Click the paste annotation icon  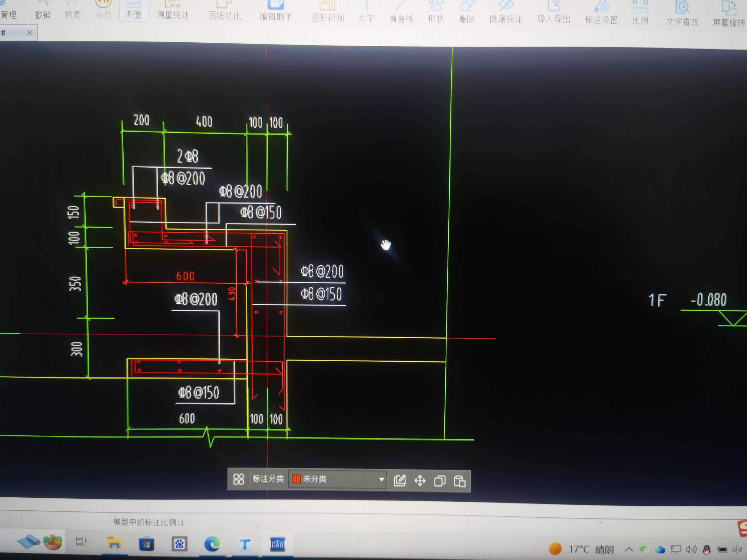click(x=460, y=481)
